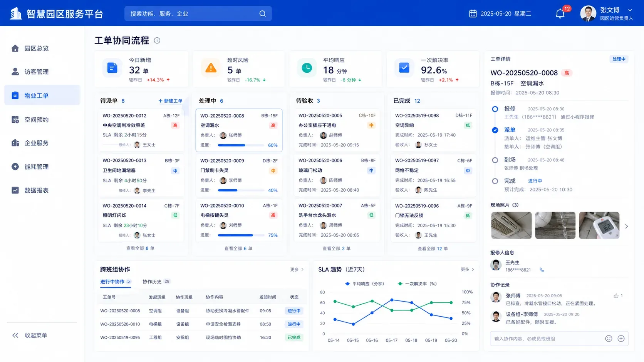Image resolution: width=644 pixels, height=362 pixels.
Task: Click the 派单 checked step marker
Action: [x=495, y=130]
